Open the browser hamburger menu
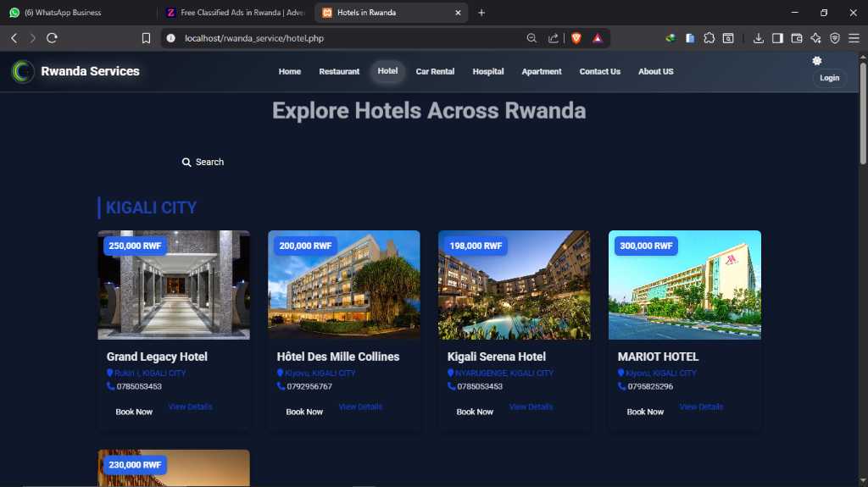 coord(854,38)
